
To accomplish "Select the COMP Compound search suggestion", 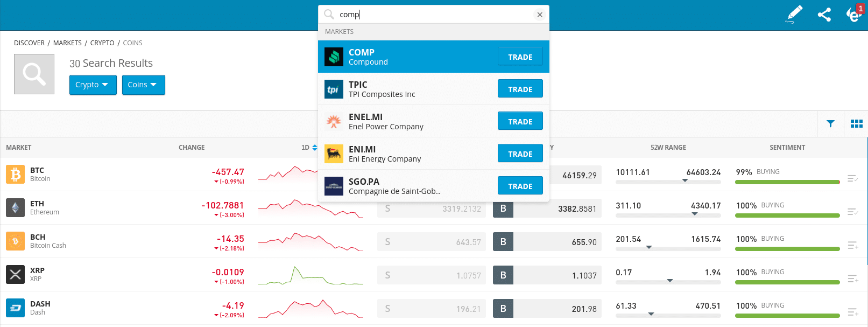I will pos(434,57).
